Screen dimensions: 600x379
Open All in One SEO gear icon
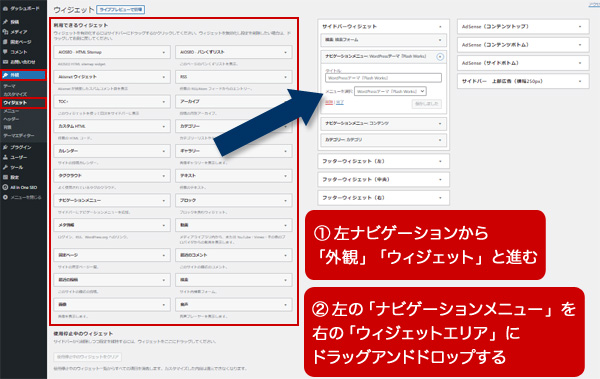[x=5, y=187]
